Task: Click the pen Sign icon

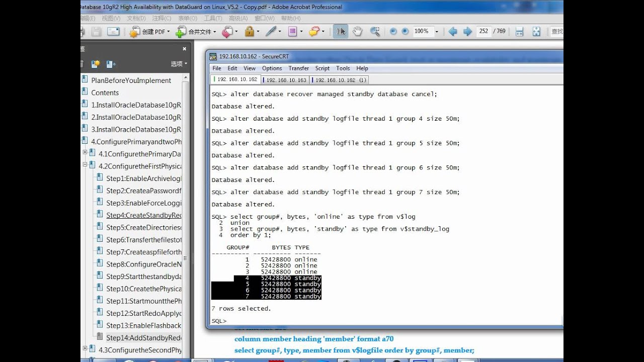Action: pyautogui.click(x=271, y=31)
